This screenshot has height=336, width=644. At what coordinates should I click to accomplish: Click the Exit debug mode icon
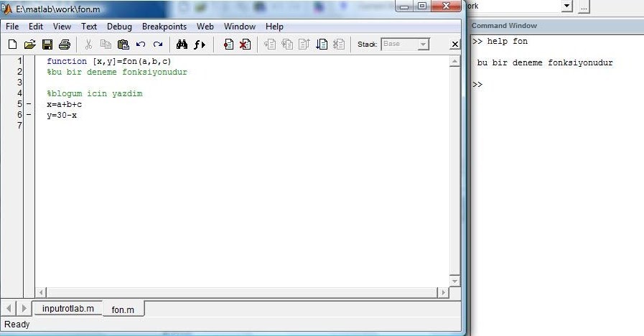click(339, 45)
